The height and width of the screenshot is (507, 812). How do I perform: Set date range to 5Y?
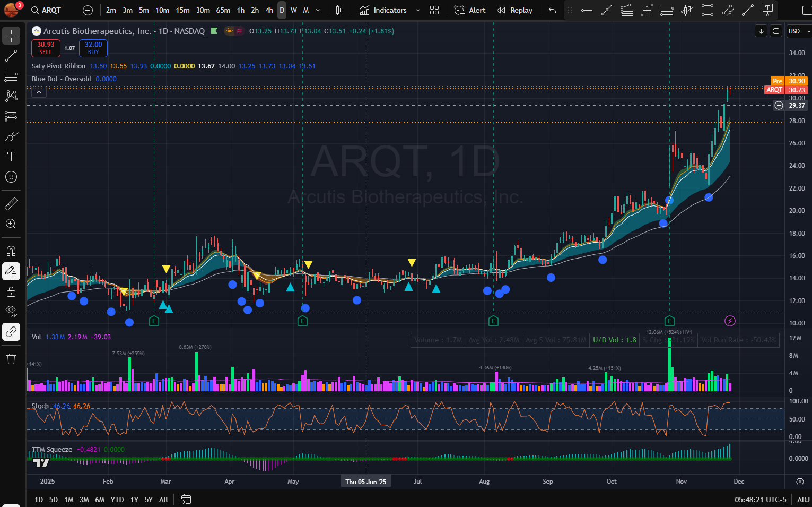149,500
